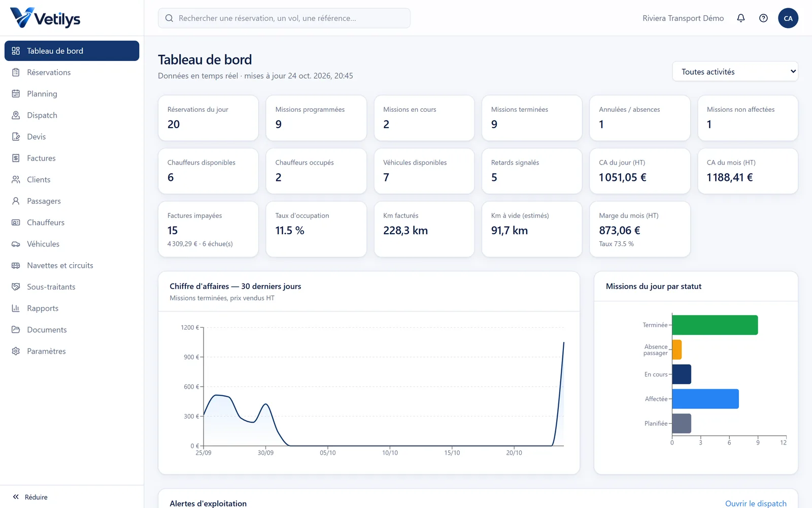Viewport: 812px width, 508px height.
Task: Click the Sous-traitants handshake icon
Action: (16, 287)
